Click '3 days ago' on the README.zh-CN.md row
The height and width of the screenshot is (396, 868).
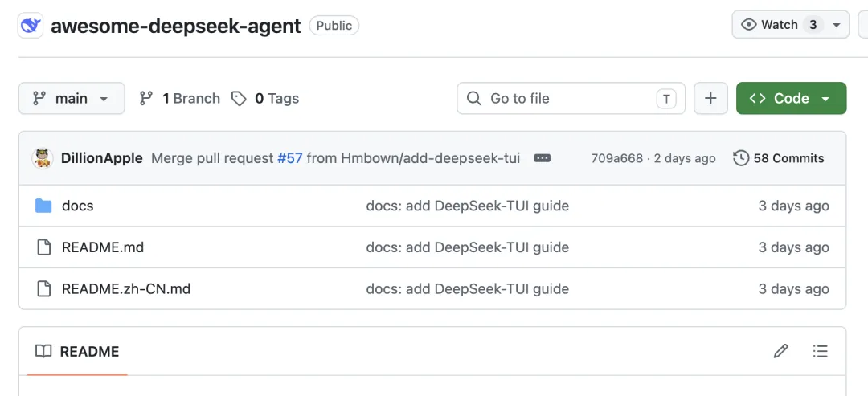[793, 288]
